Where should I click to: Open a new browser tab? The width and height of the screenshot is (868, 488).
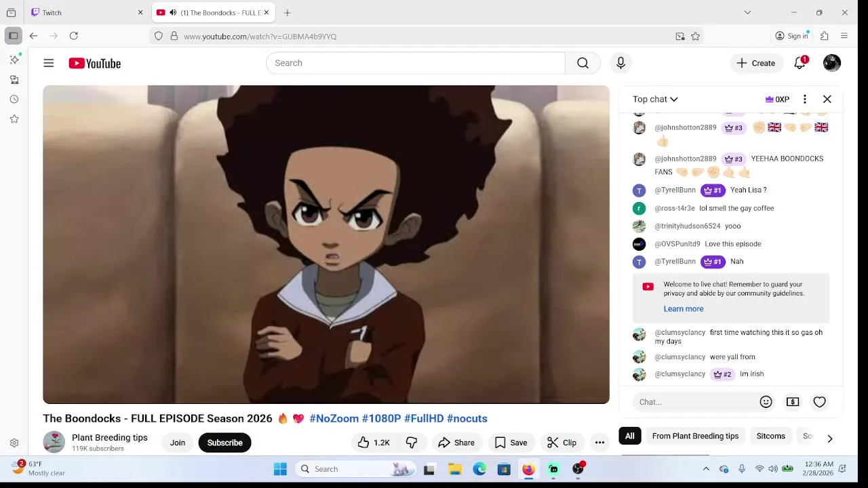(x=288, y=13)
